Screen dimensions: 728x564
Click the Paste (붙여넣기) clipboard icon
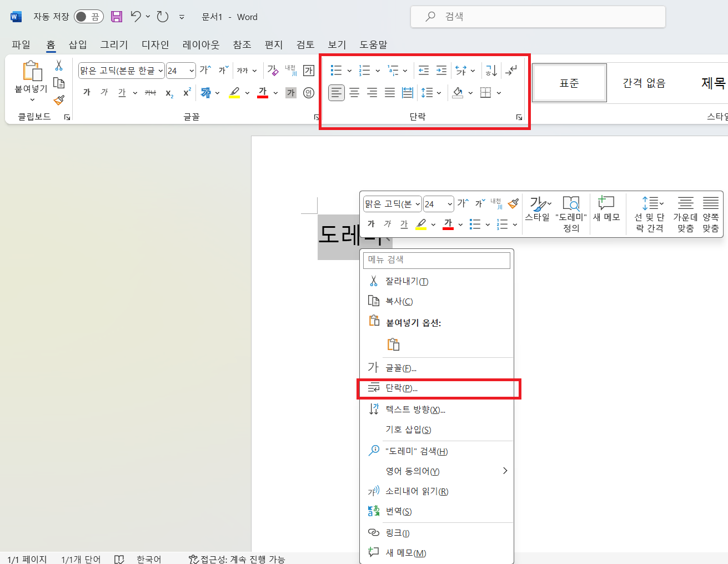(x=32, y=71)
